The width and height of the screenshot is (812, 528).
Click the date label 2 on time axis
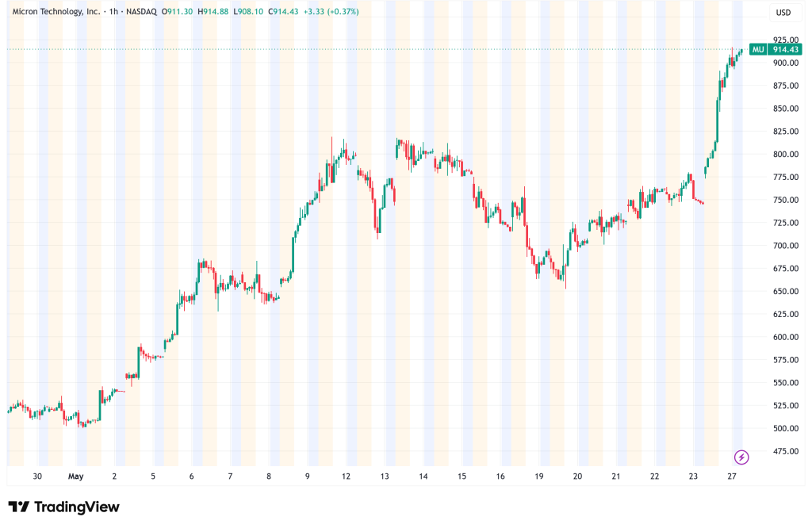pos(114,476)
